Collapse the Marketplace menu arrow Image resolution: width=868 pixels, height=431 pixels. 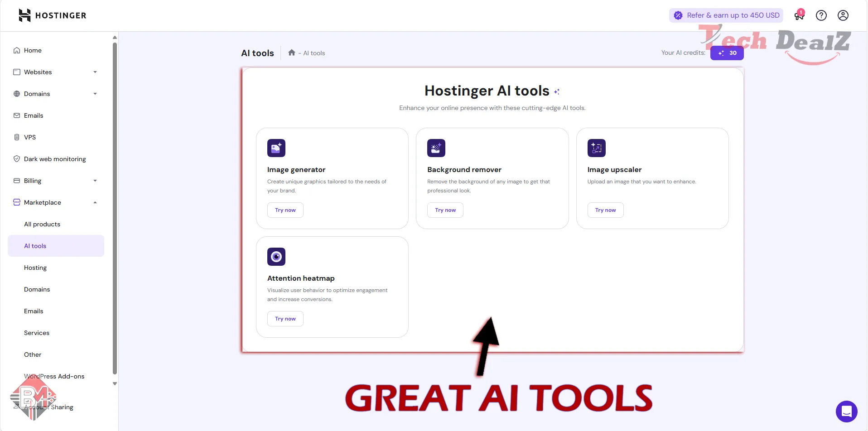(x=95, y=202)
